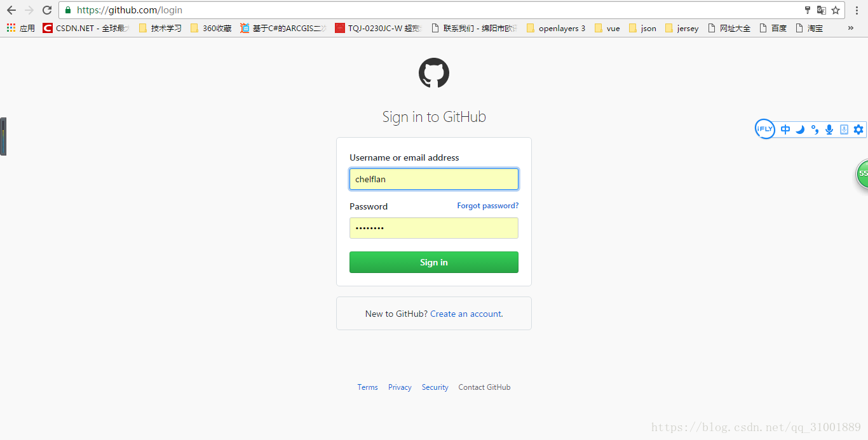
Task: Bookmark this page with the star icon
Action: pyautogui.click(x=836, y=10)
